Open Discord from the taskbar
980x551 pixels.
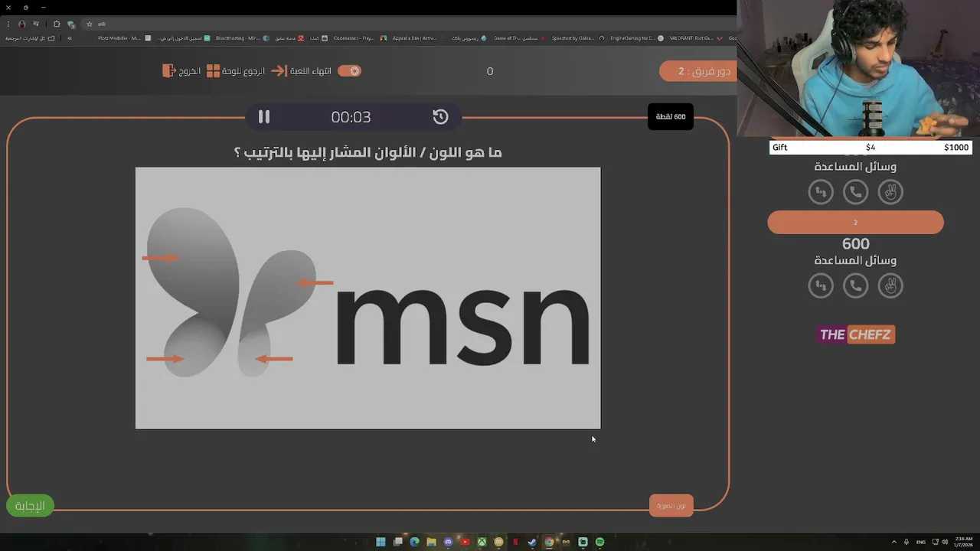click(448, 542)
